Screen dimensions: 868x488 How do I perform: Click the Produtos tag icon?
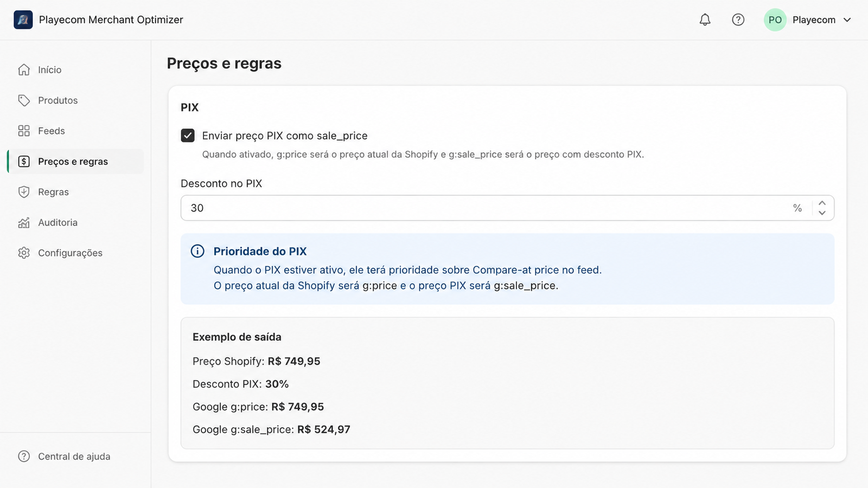point(24,100)
